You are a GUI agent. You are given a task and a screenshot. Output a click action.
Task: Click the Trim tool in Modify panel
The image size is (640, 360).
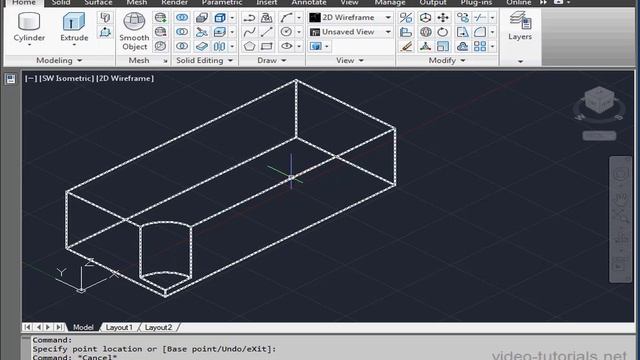(x=480, y=18)
